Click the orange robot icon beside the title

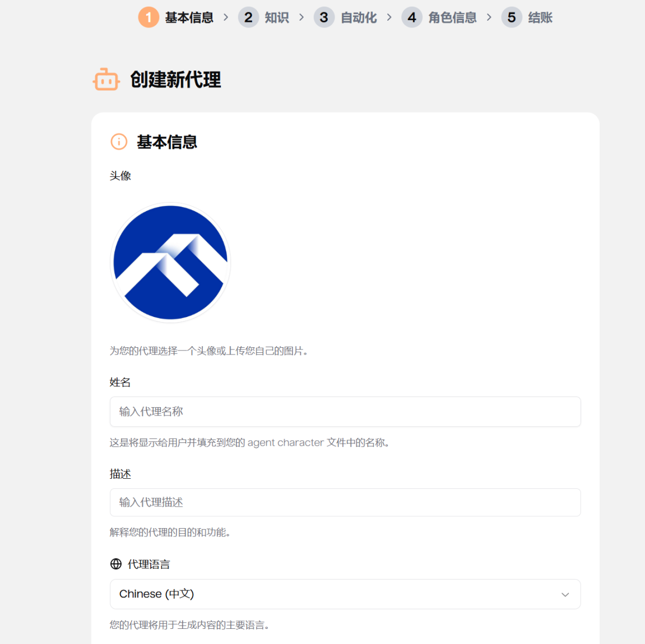coord(106,80)
